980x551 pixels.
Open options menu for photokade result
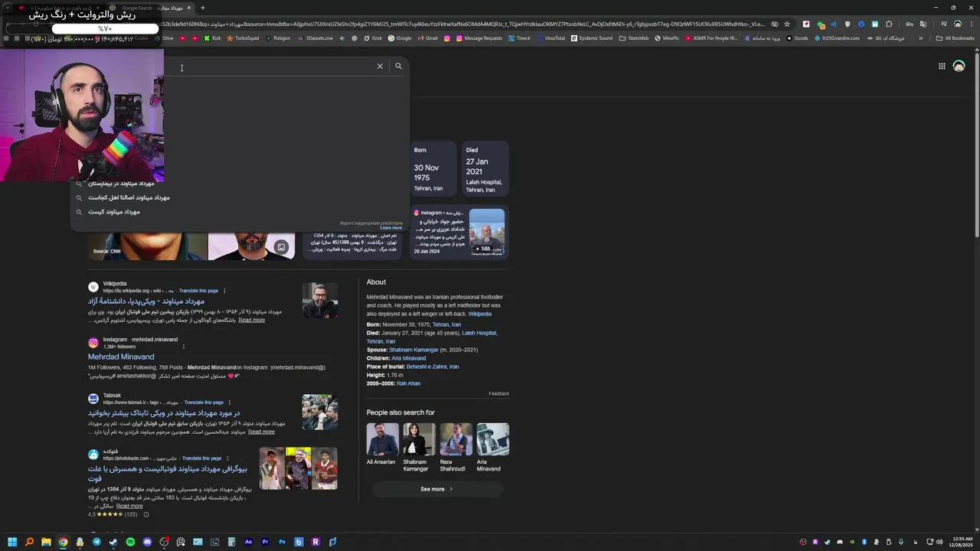[x=227, y=458]
